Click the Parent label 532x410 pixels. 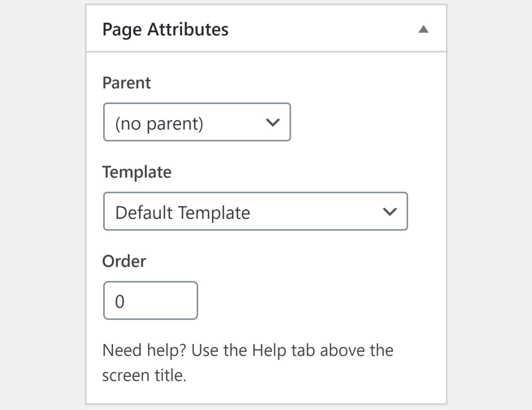126,83
